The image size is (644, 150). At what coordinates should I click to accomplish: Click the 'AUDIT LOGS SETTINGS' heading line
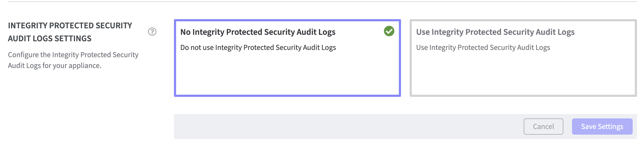50,39
